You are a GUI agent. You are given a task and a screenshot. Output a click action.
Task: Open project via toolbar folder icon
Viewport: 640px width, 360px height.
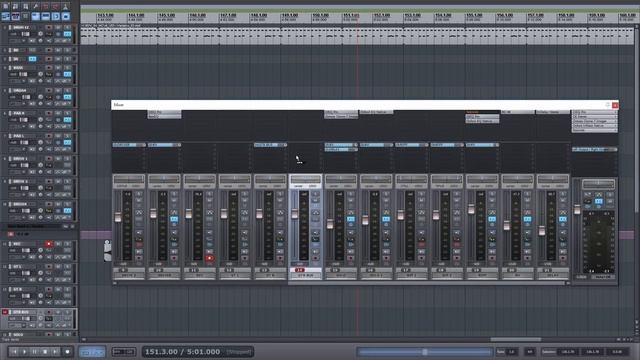[x=16, y=7]
